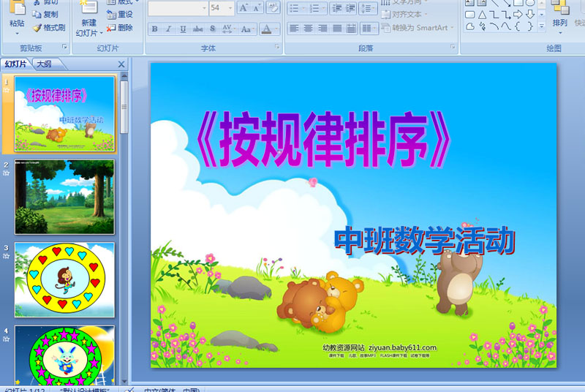Image resolution: width=585 pixels, height=392 pixels.
Task: Close the slides thumbnail pane
Action: pos(121,64)
